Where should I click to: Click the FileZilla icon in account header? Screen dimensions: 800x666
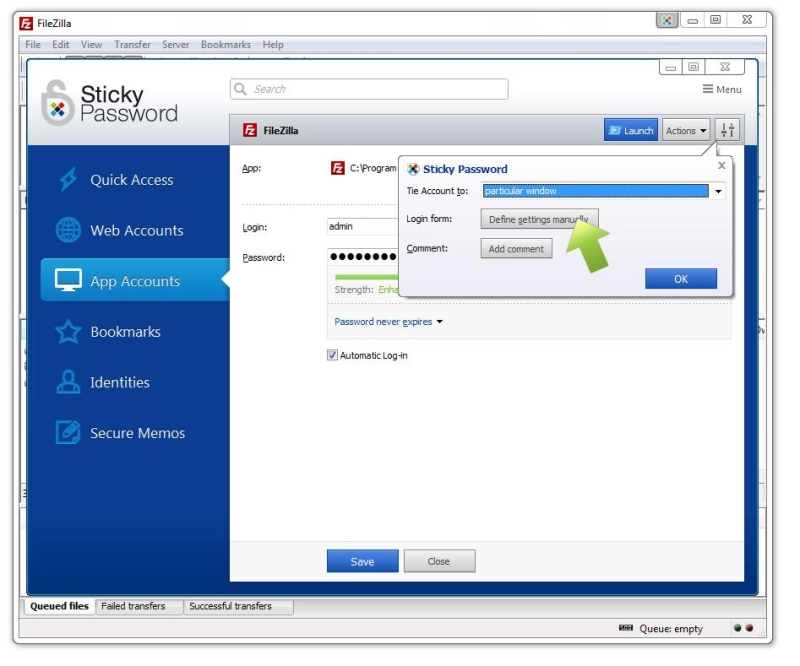point(249,130)
